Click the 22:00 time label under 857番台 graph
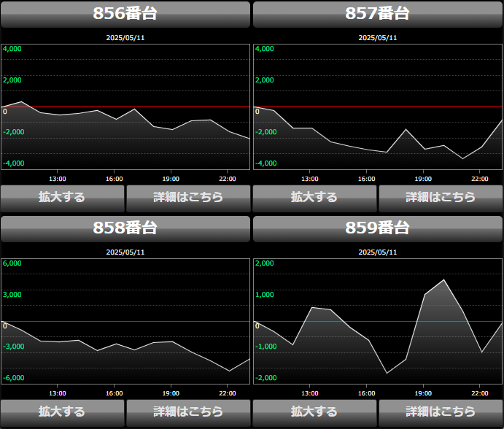 (x=480, y=179)
